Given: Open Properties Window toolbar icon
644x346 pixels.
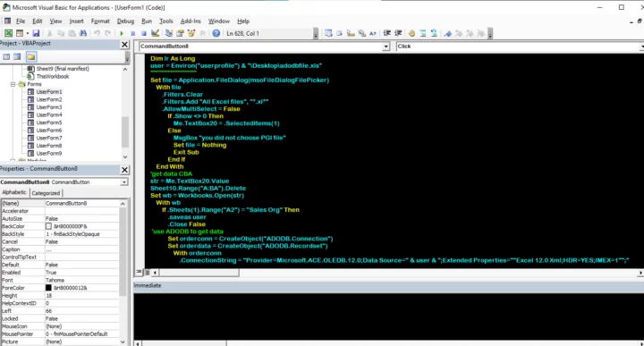Looking at the screenshot, I should click(x=180, y=33).
